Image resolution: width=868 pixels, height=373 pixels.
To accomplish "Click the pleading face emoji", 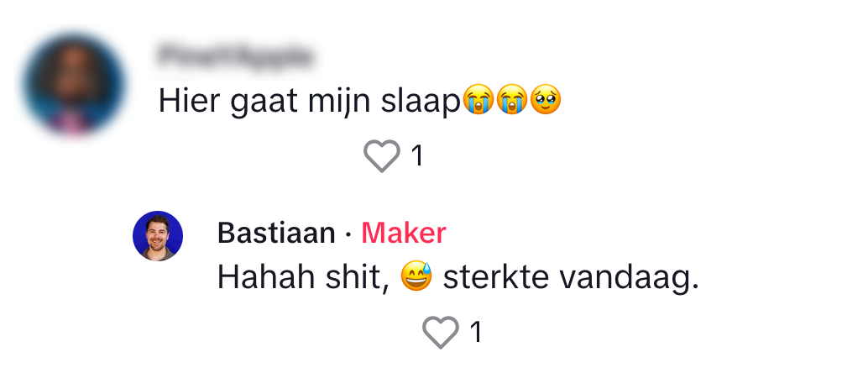I will [x=546, y=102].
